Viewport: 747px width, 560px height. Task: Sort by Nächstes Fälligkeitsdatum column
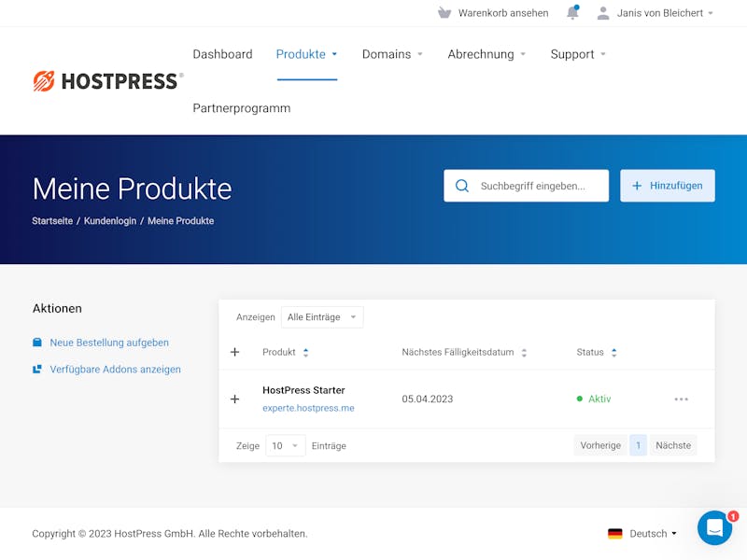[x=464, y=353]
